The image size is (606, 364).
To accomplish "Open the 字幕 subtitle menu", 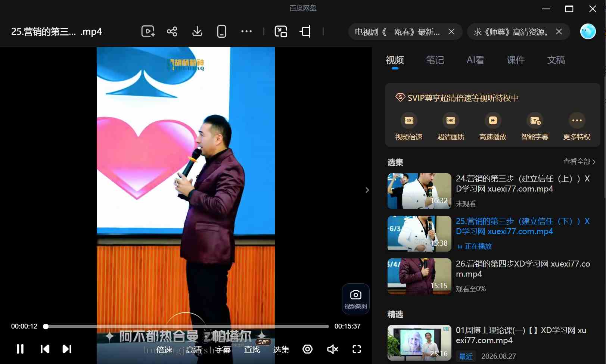I will tap(223, 349).
